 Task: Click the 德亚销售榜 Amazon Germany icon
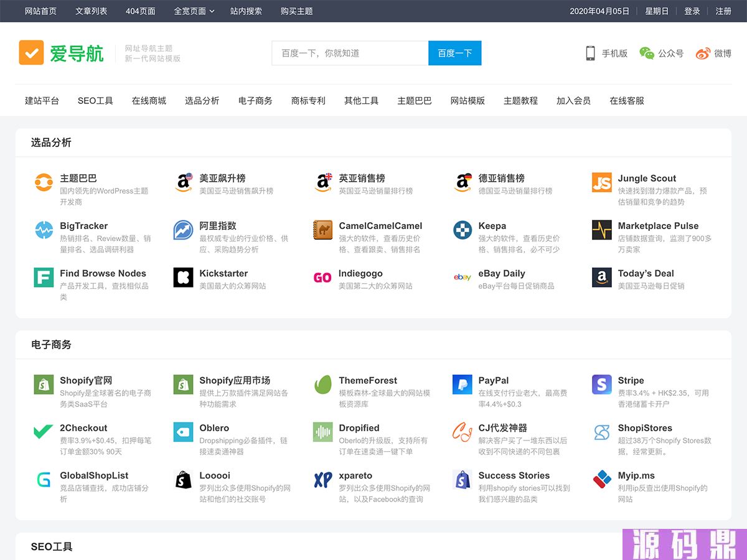tap(462, 183)
